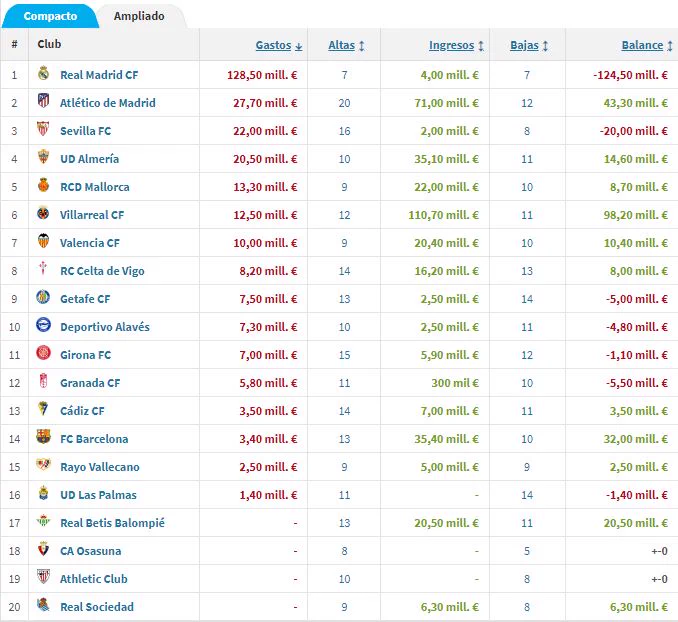
Task: Open the RCD Mallorca club link
Action: pos(95,187)
